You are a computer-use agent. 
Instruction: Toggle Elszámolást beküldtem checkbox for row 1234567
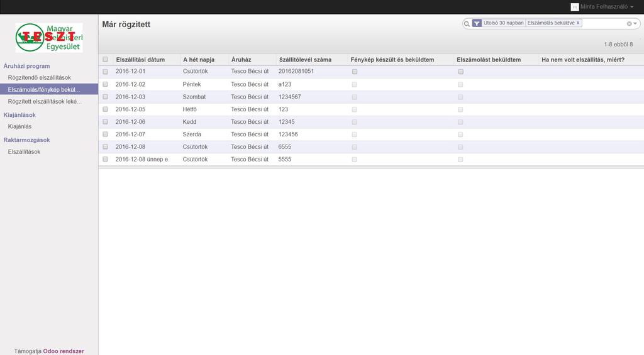[x=460, y=97]
